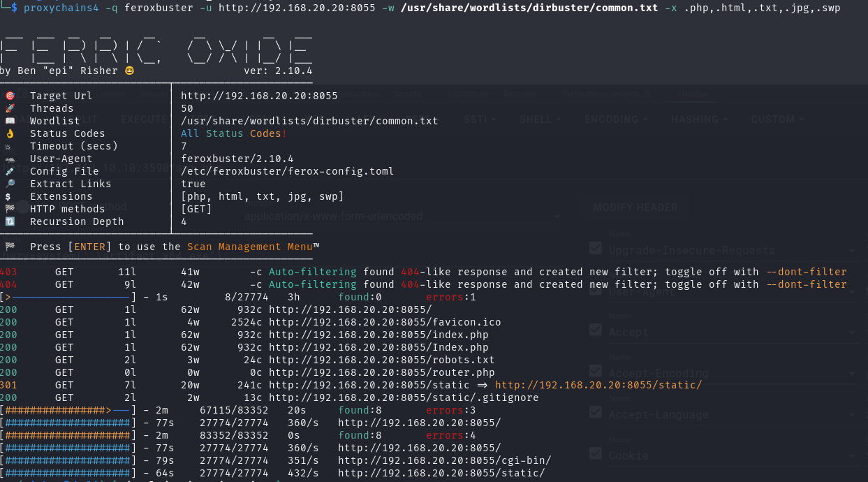Open the ENCODING dropdown
This screenshot has width=868, height=482.
[x=615, y=119]
